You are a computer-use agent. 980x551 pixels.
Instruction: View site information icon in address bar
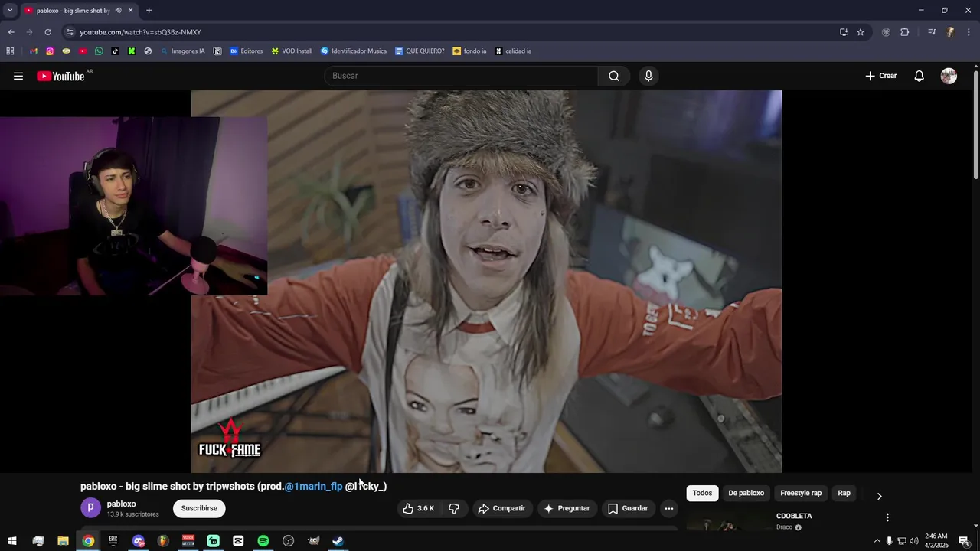click(x=70, y=32)
